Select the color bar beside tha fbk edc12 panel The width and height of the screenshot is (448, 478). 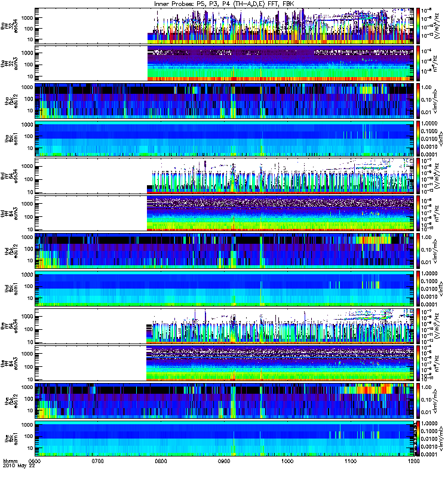click(x=418, y=101)
